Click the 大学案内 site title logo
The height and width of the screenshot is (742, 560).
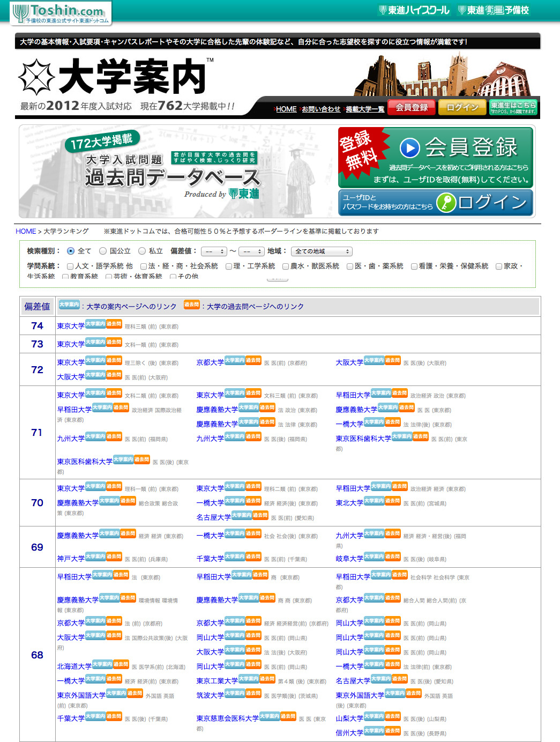[115, 77]
